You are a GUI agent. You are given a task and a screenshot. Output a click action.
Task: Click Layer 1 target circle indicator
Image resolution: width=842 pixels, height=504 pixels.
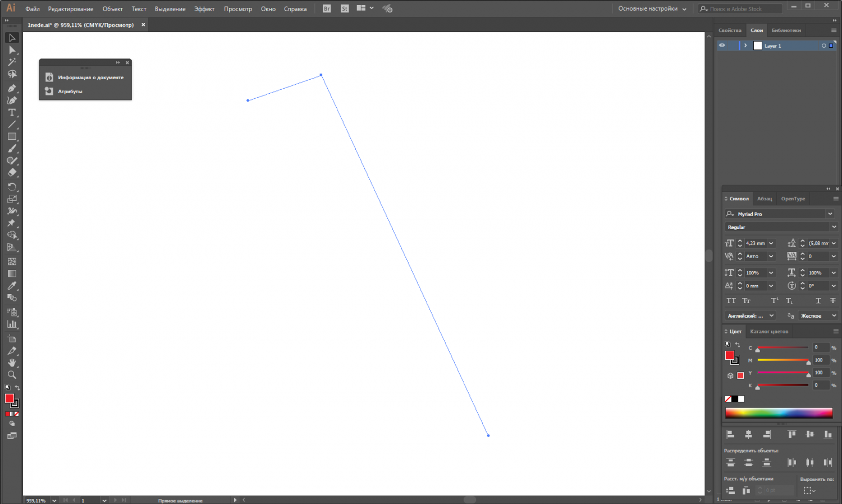point(823,45)
